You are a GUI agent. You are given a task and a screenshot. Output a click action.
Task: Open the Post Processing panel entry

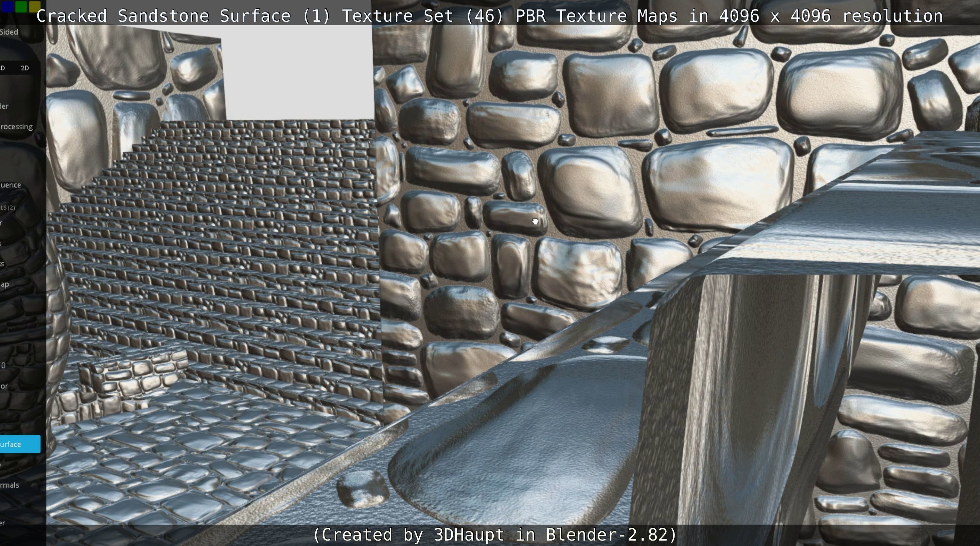pyautogui.click(x=16, y=127)
